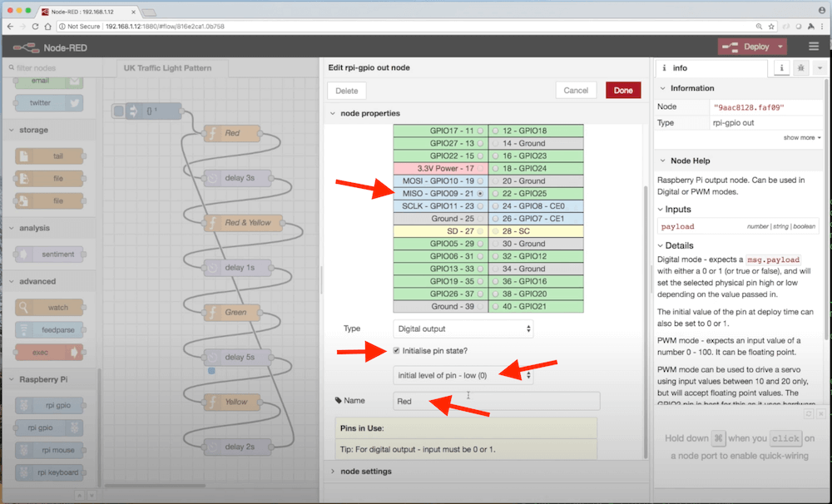Image resolution: width=832 pixels, height=504 pixels.
Task: Reload the browser page
Action: point(35,26)
